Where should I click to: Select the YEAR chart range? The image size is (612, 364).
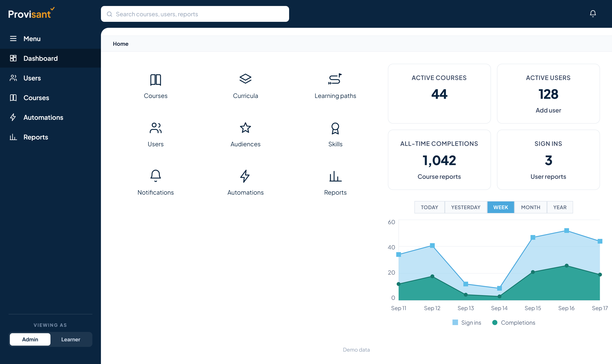(560, 207)
